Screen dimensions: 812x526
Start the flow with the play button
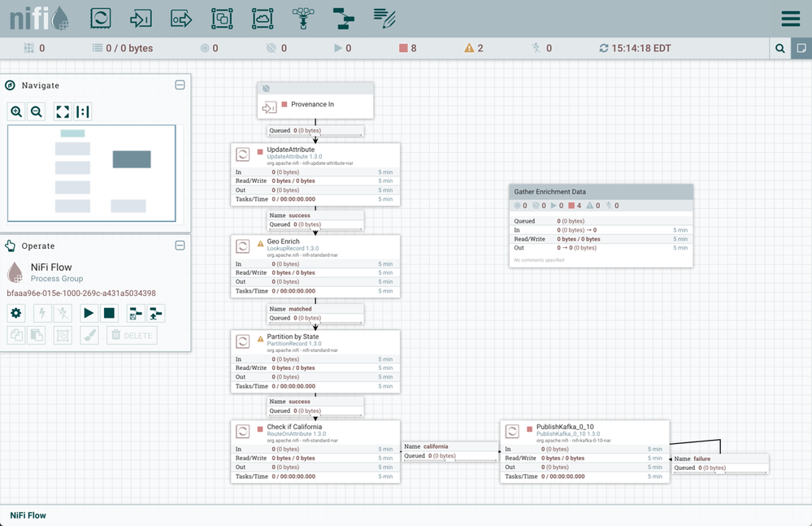tap(89, 313)
